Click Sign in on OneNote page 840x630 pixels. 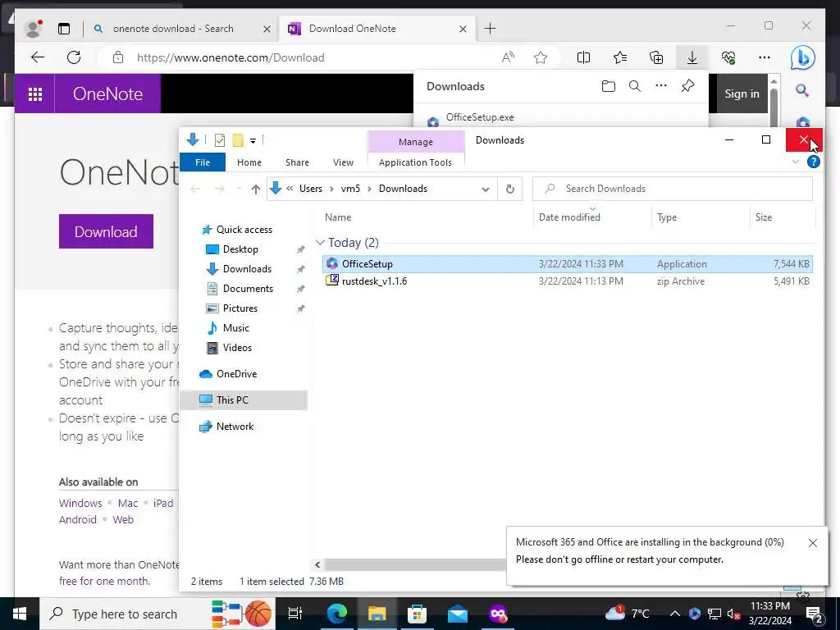pyautogui.click(x=742, y=94)
